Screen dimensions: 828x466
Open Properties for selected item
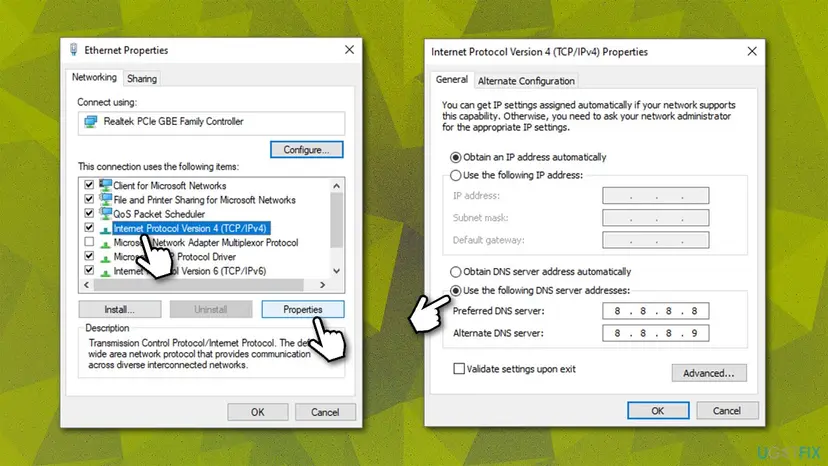point(303,310)
